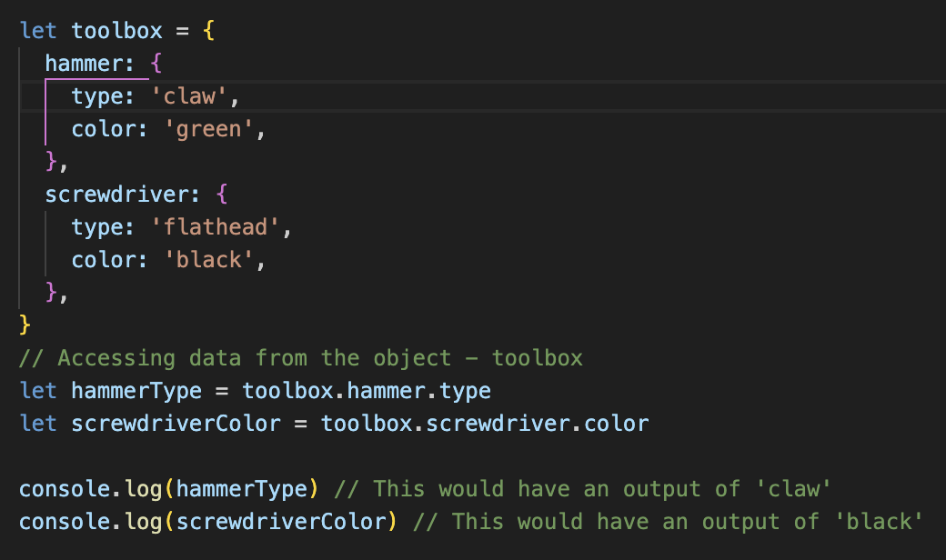Click the pink opening brace after 'screwdriver:'

[x=221, y=195]
